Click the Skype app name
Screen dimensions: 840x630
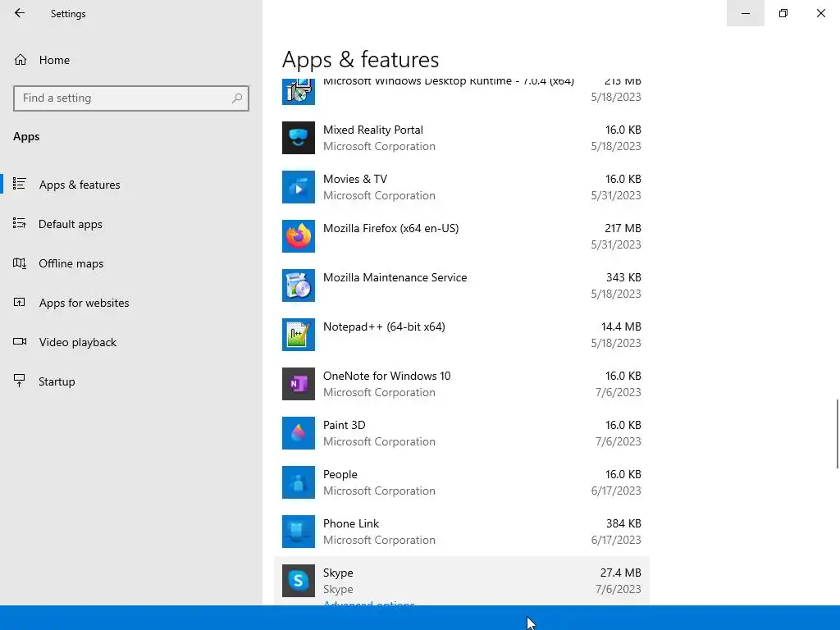click(x=338, y=573)
